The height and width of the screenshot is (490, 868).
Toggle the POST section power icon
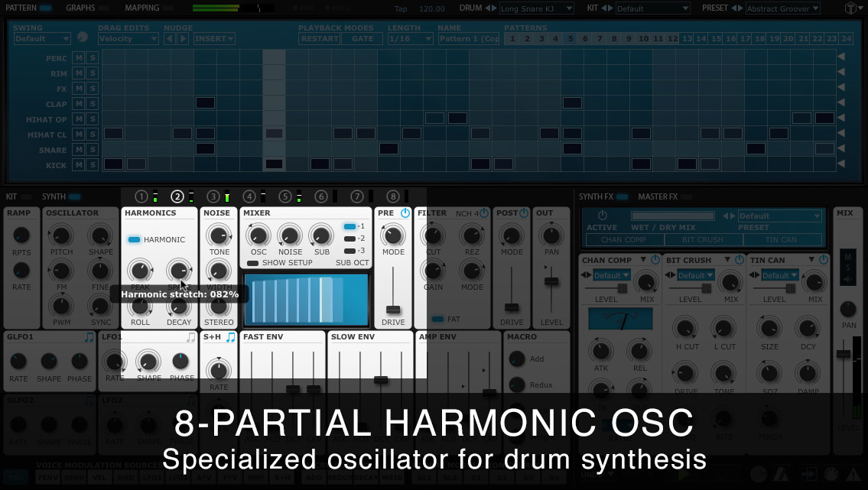pyautogui.click(x=524, y=213)
